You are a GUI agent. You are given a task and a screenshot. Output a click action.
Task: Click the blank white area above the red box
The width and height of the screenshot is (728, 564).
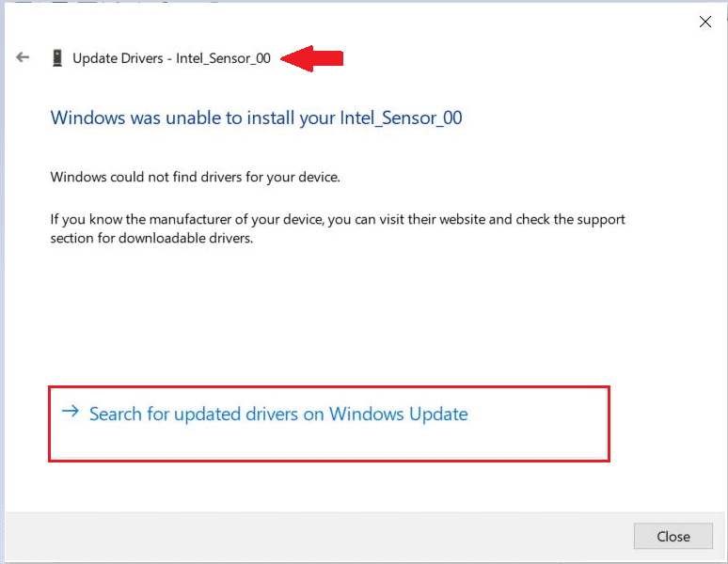(329, 320)
